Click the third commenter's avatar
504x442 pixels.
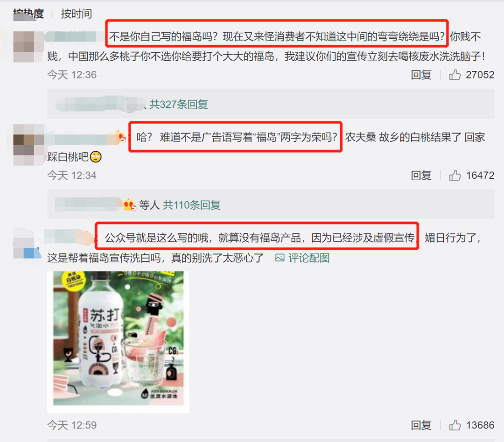coord(27,244)
